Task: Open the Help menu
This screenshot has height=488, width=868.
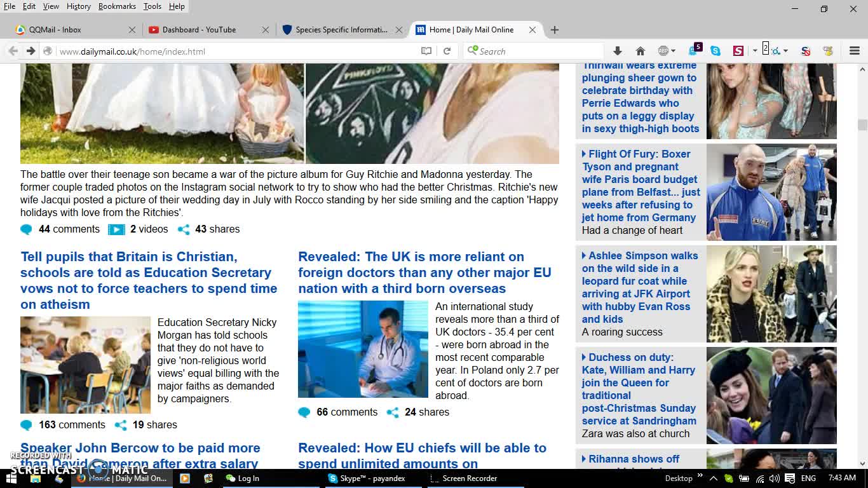Action: [x=177, y=6]
